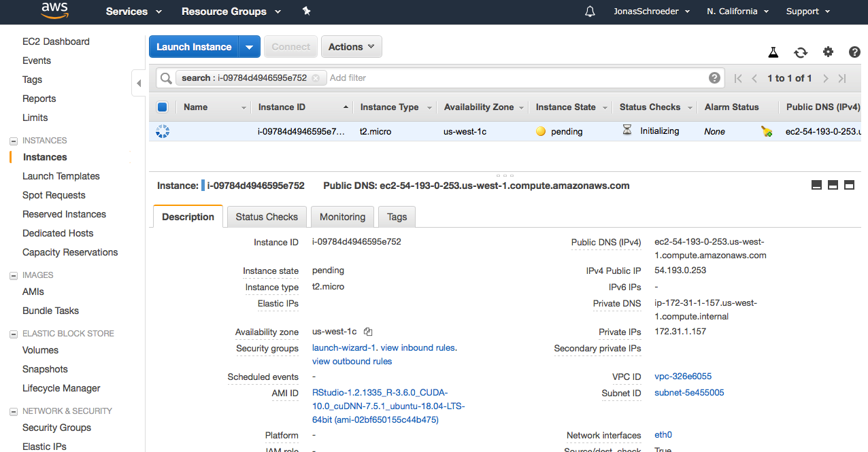Open Name column filter dropdown
The height and width of the screenshot is (452, 868).
(x=244, y=107)
